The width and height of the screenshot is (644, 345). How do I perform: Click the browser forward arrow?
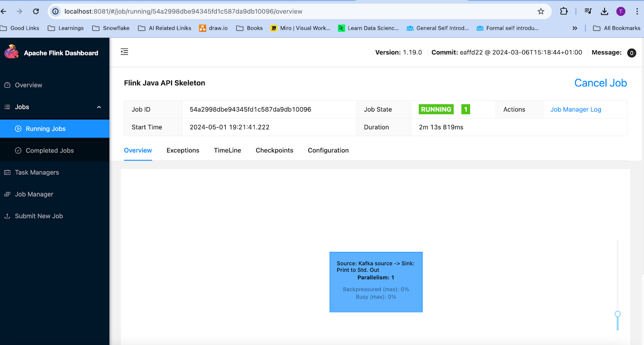19,11
